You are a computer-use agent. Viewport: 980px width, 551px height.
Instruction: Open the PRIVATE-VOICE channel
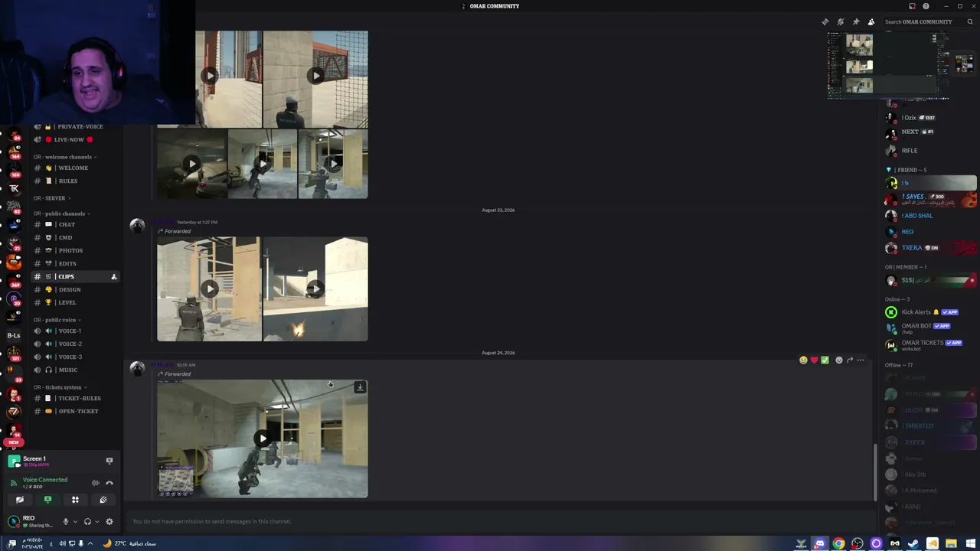pos(75,126)
